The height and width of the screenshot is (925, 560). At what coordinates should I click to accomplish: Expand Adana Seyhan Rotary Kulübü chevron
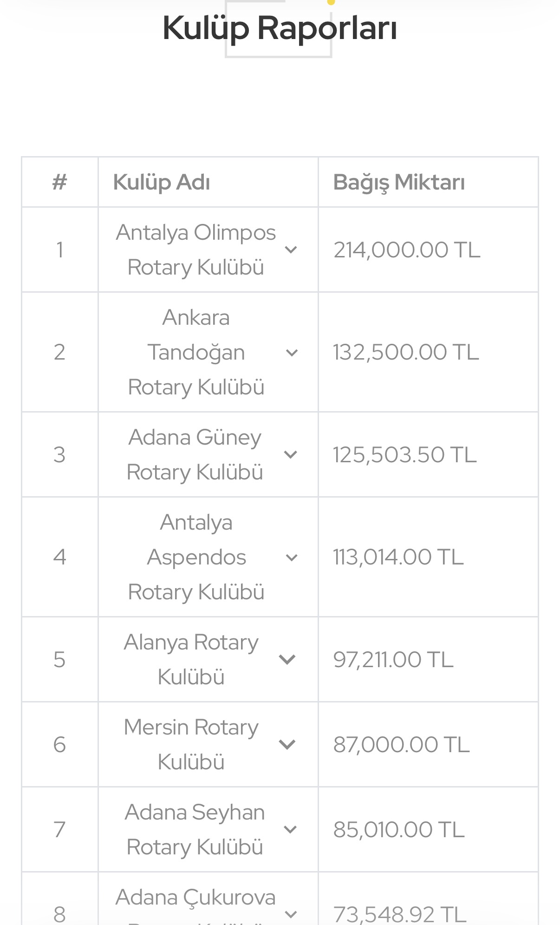coord(290,829)
